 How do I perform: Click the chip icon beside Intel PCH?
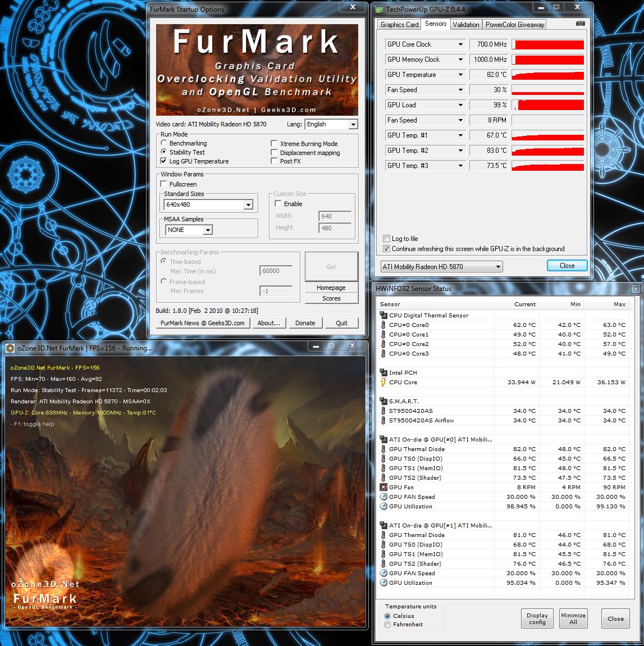(x=383, y=372)
